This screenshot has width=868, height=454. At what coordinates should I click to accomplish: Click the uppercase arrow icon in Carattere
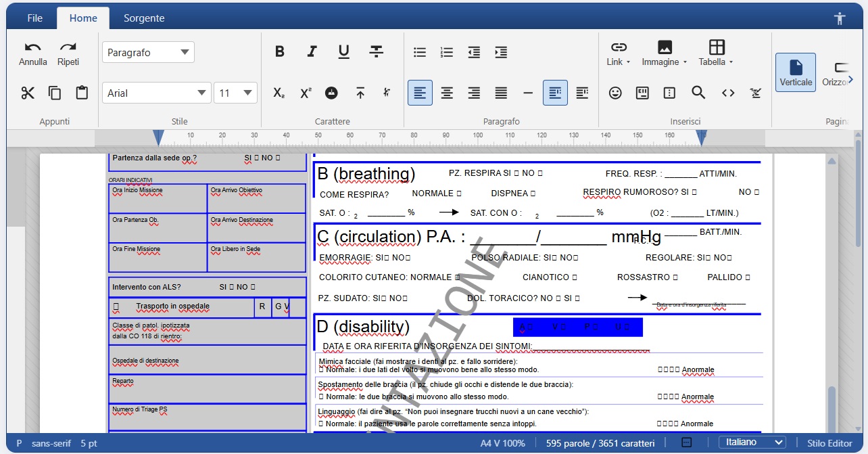pyautogui.click(x=360, y=93)
